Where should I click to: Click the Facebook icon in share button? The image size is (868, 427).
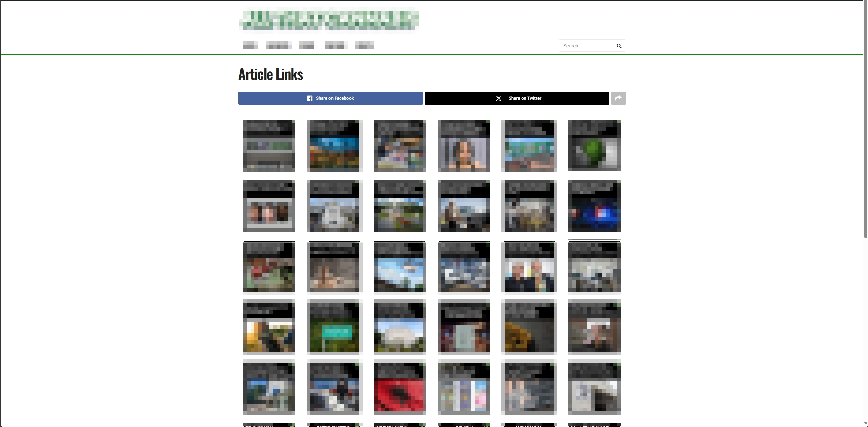[x=308, y=98]
